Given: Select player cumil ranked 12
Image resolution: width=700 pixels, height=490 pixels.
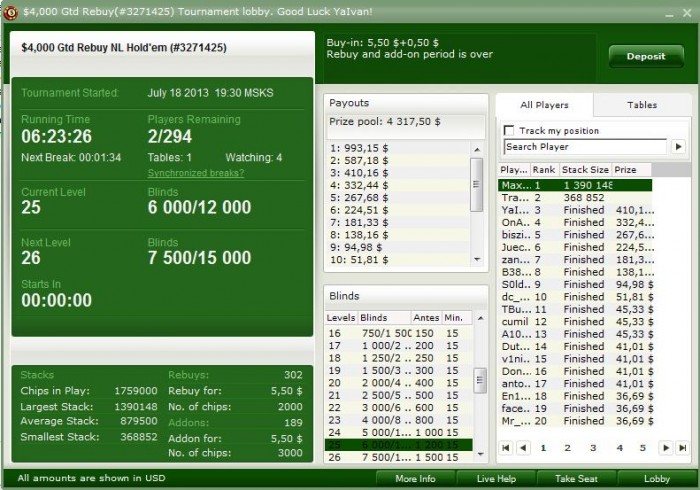Looking at the screenshot, I should 575,322.
